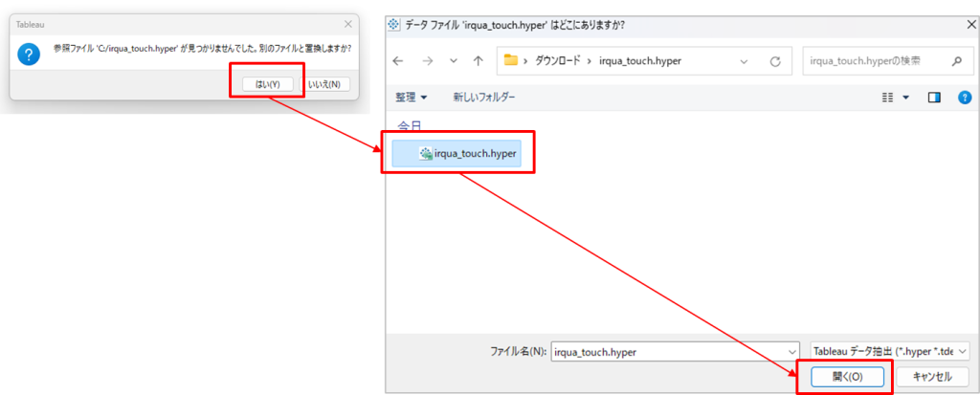Click the 開く(O) button

(842, 377)
